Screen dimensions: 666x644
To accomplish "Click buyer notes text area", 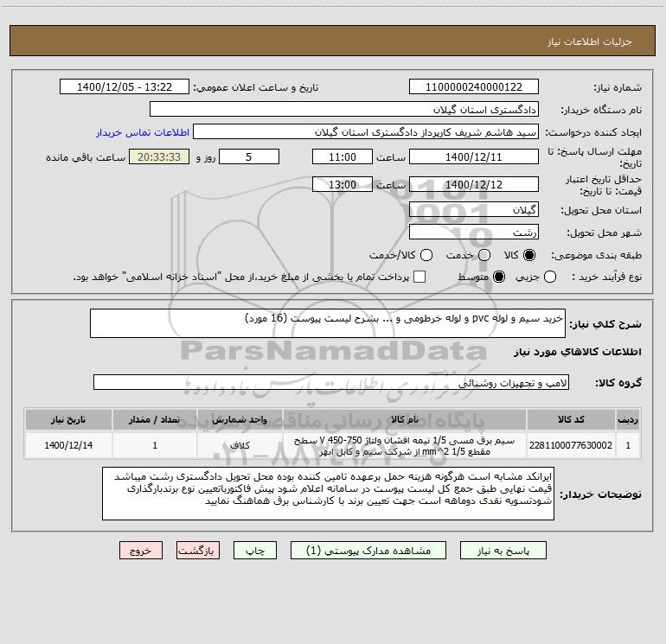I will pos(328,494).
